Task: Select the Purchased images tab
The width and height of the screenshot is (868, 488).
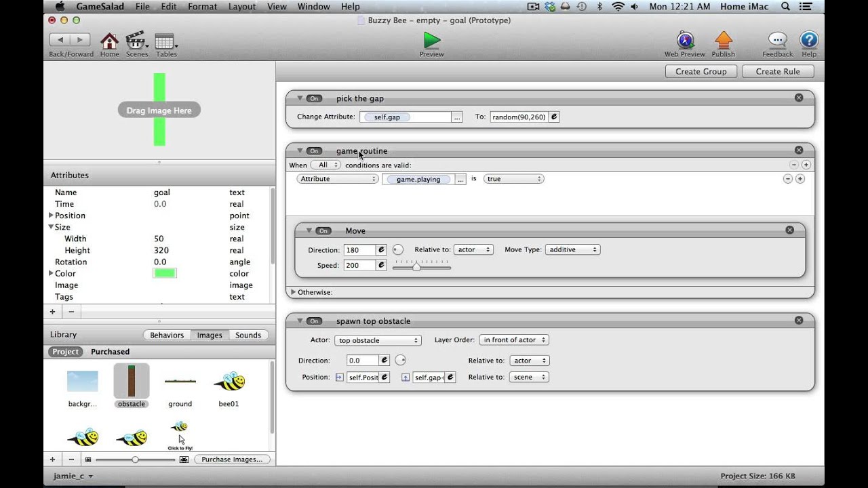Action: tap(110, 352)
